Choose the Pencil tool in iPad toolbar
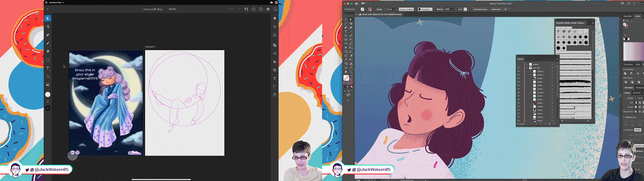The image size is (644, 181). [48, 43]
